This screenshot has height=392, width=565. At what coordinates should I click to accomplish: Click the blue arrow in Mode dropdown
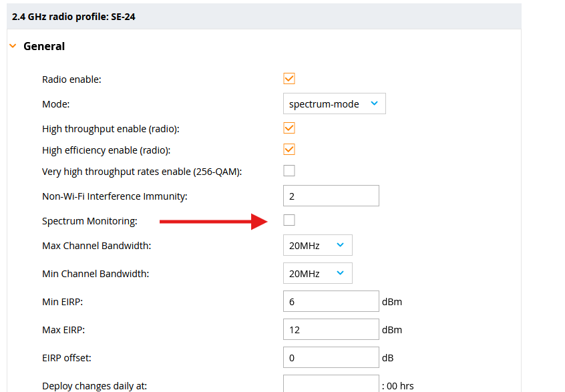pos(375,104)
